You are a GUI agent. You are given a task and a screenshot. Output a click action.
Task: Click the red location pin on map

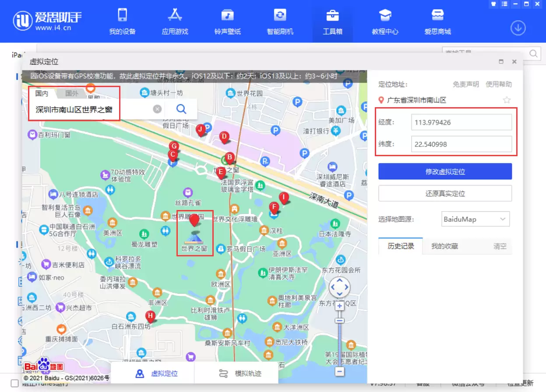(x=194, y=220)
